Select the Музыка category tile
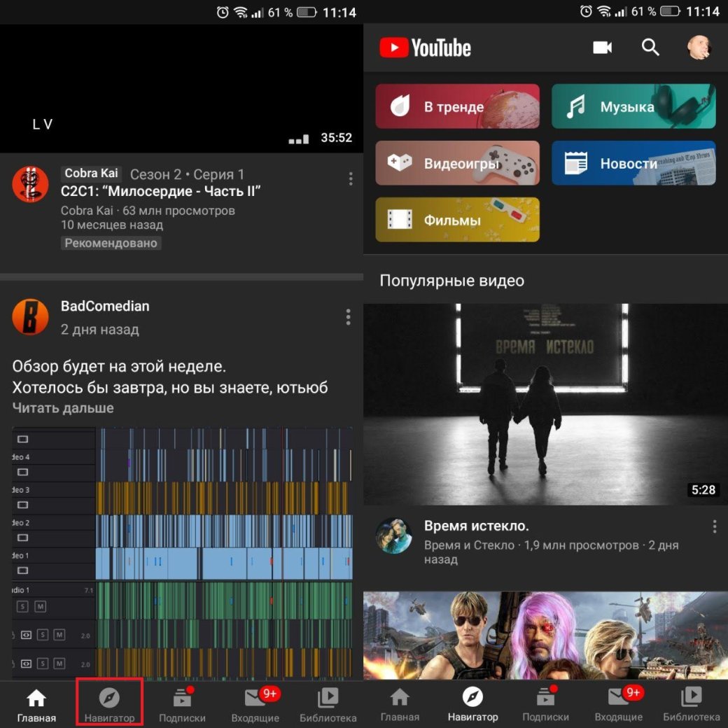This screenshot has width=728, height=728. coord(633,107)
